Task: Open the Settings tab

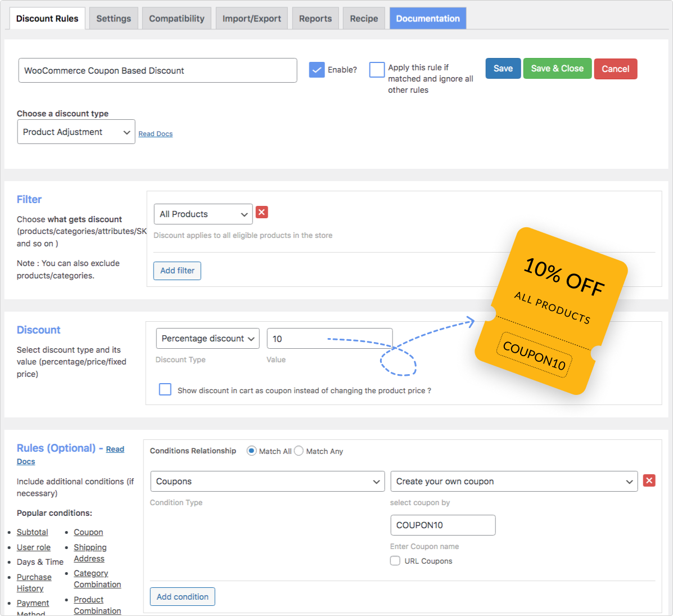Action: (x=114, y=19)
